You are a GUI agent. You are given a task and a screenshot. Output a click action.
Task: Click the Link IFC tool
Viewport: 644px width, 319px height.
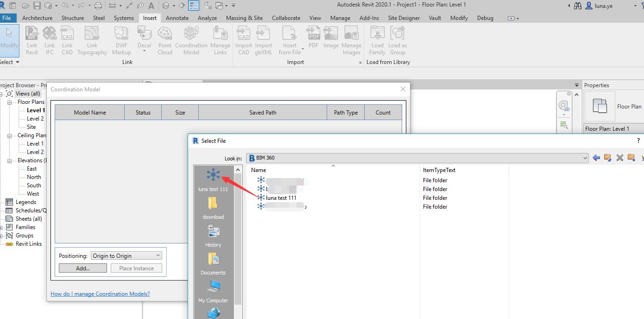click(x=50, y=40)
